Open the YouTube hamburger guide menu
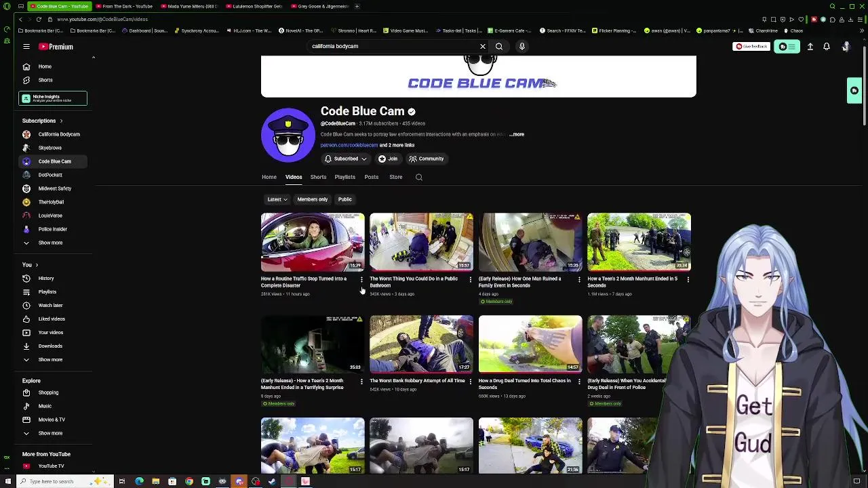Viewport: 868px width, 488px height. pos(26,46)
